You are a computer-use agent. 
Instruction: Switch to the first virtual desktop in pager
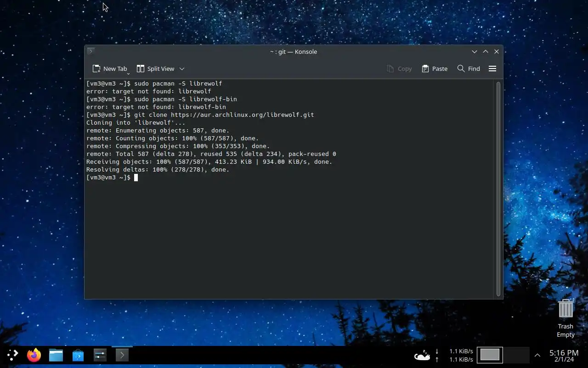(x=490, y=355)
